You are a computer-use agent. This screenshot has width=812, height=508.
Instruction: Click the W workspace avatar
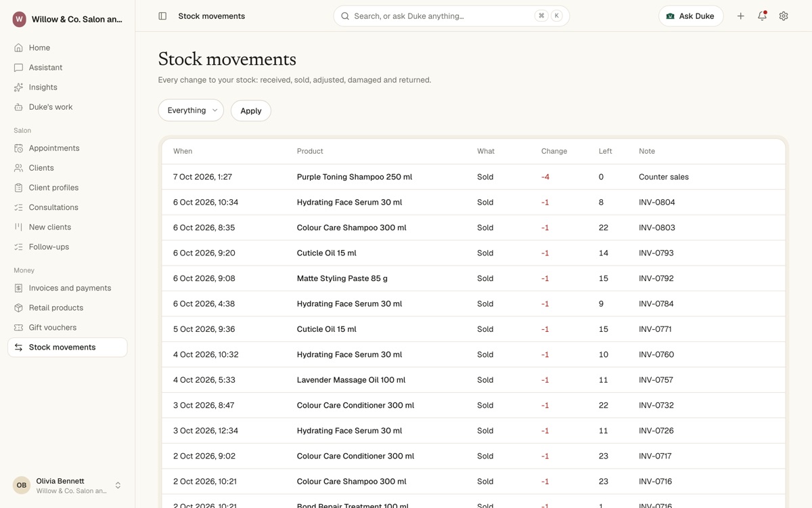(19, 20)
